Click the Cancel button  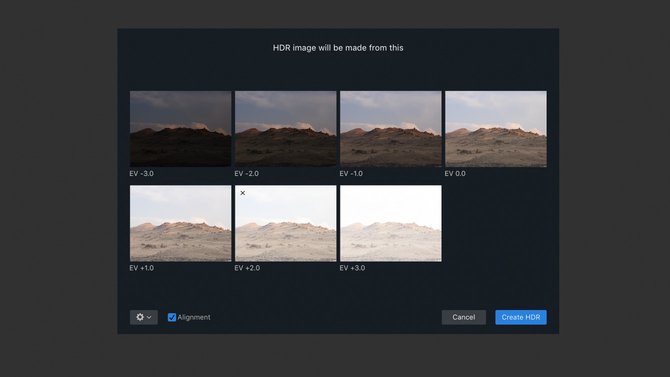[x=464, y=317]
